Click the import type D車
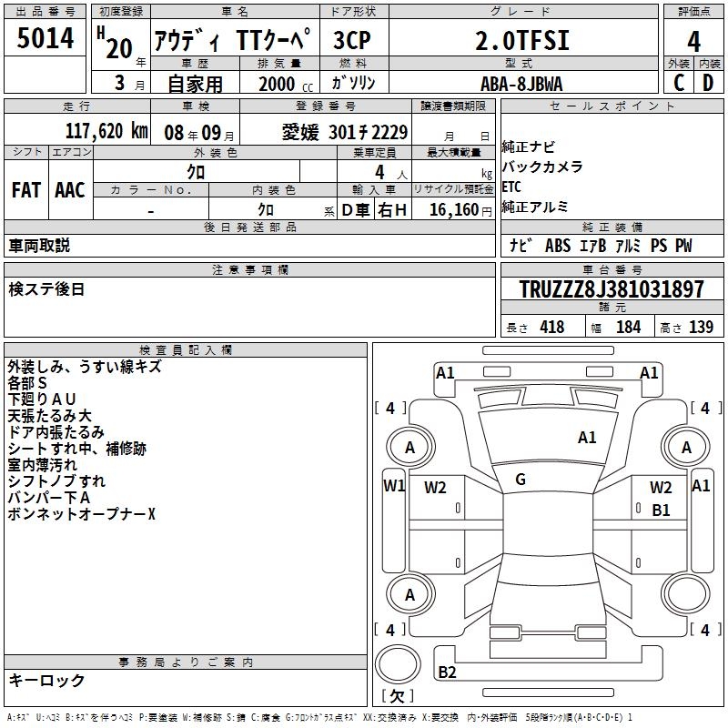Viewport: 728px width, 728px height. [x=356, y=210]
